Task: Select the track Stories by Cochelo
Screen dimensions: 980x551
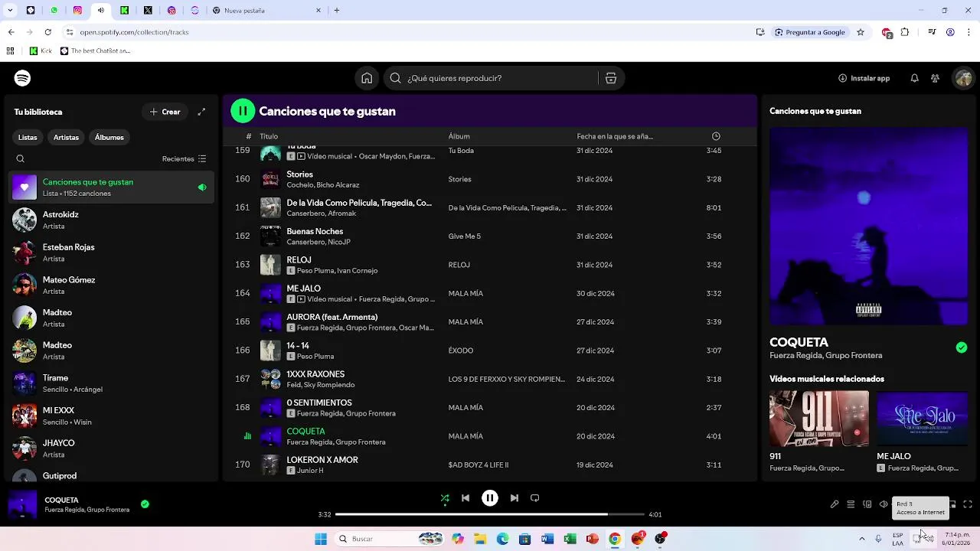Action: (490, 179)
